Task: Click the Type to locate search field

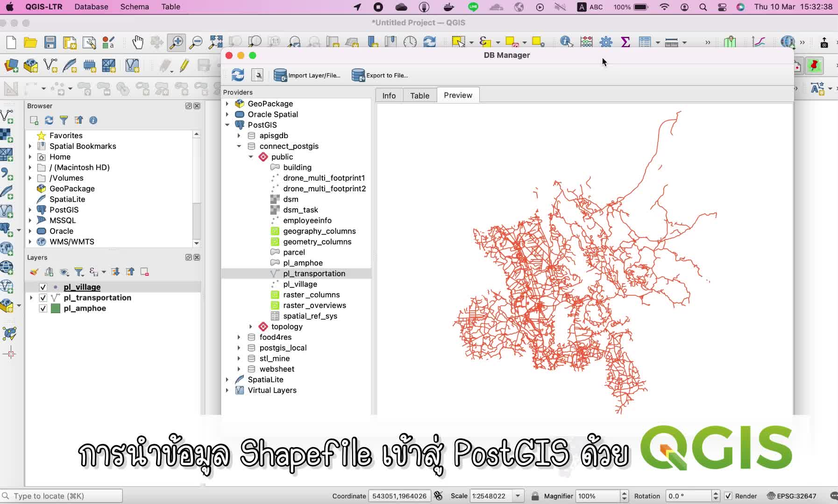Action: [62, 496]
